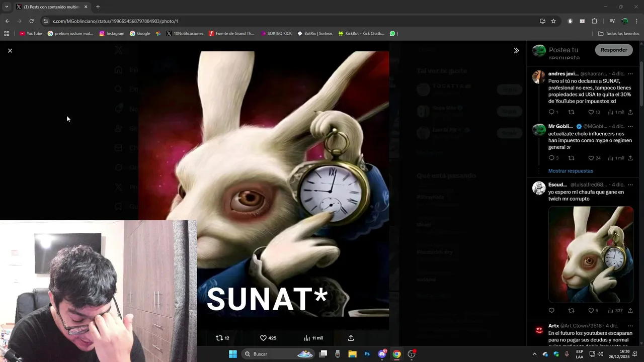Open the Chrome extensions puzzle icon
The height and width of the screenshot is (362, 644).
click(x=594, y=21)
